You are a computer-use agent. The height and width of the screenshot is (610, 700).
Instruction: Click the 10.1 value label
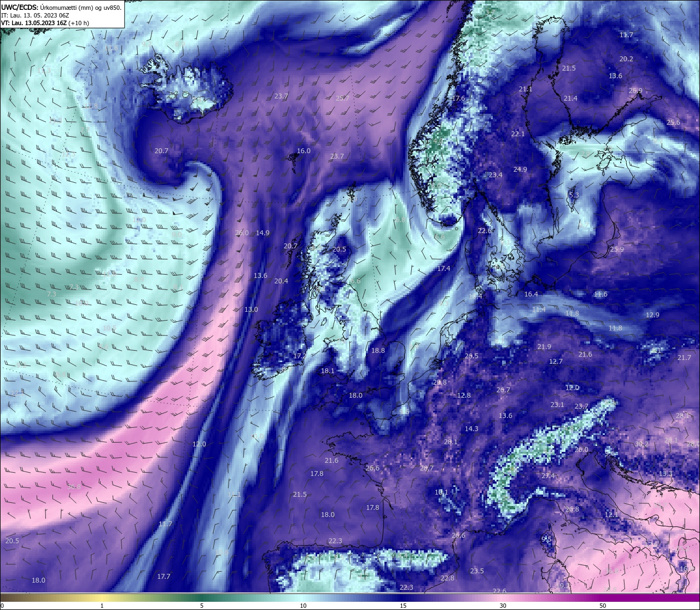pos(441,492)
